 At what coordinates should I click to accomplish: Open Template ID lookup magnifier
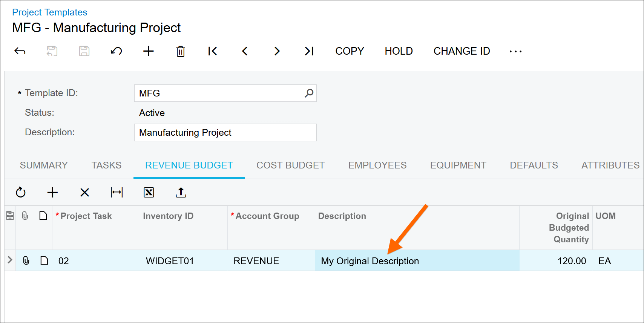[x=309, y=93]
